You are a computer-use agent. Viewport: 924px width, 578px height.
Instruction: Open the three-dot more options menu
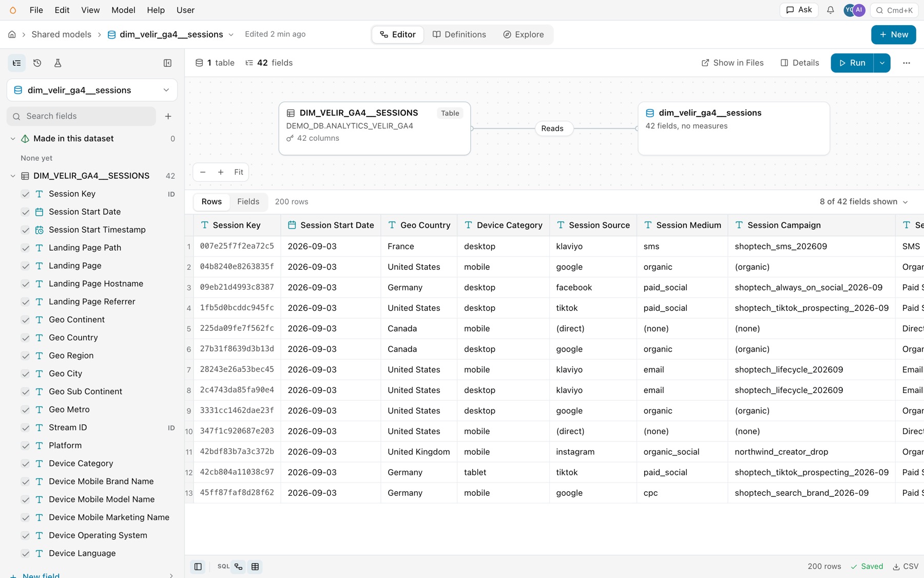(x=906, y=63)
